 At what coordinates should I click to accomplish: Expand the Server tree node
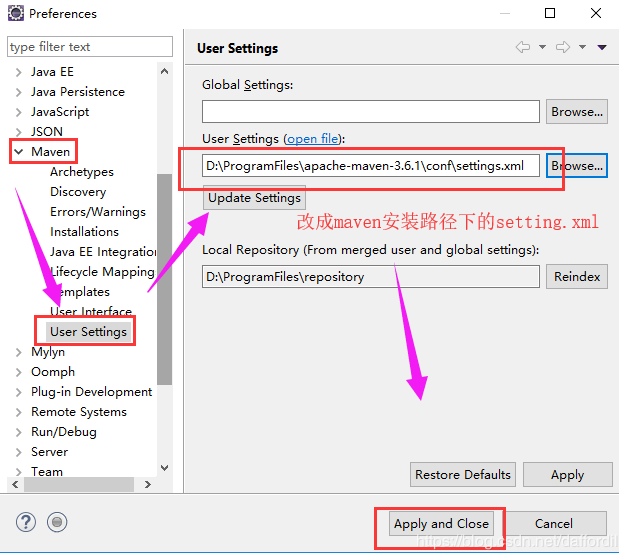click(19, 452)
